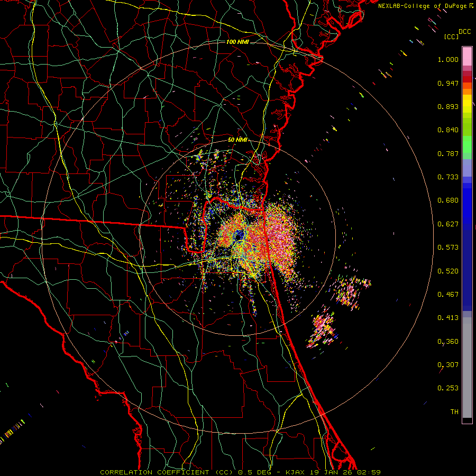Click the DCC legend title
Screen dimensions: 476x476
(x=464, y=32)
